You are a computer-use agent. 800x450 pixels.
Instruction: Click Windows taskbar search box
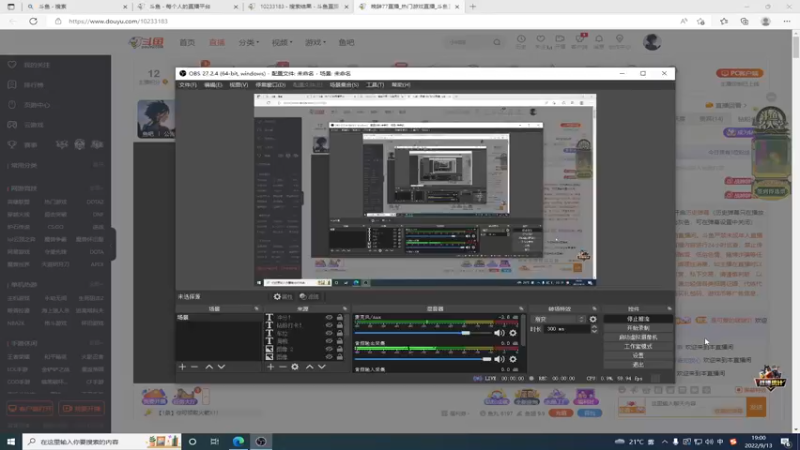click(102, 441)
